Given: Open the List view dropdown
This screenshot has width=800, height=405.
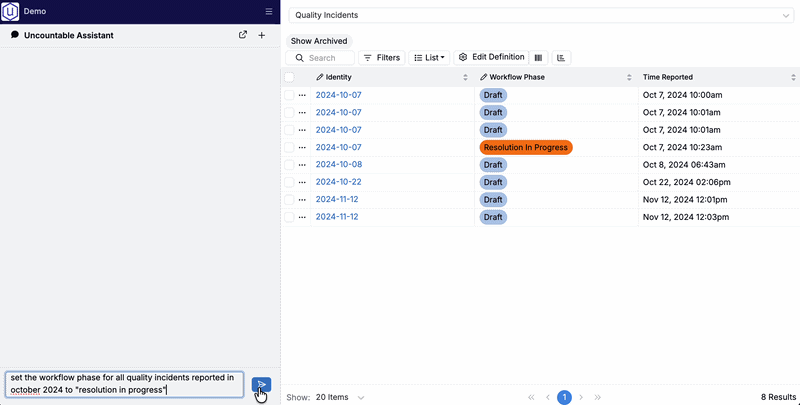Looking at the screenshot, I should tap(429, 58).
